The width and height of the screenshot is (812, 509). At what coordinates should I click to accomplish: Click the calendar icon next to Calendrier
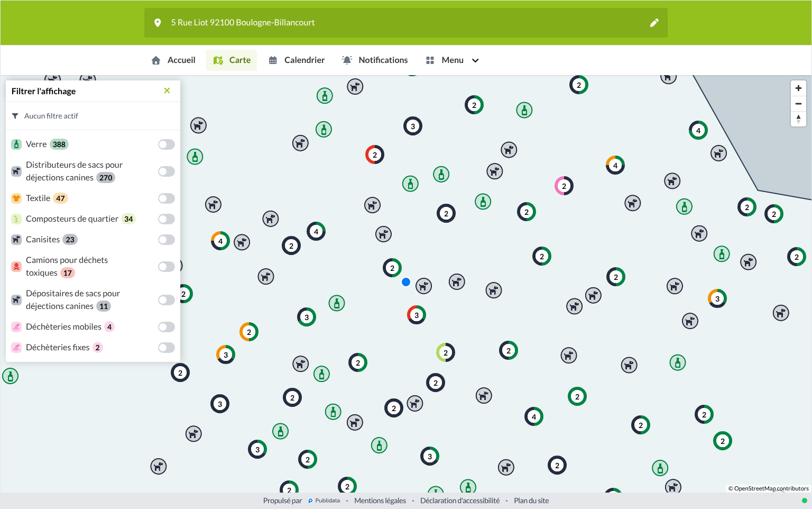(x=273, y=60)
